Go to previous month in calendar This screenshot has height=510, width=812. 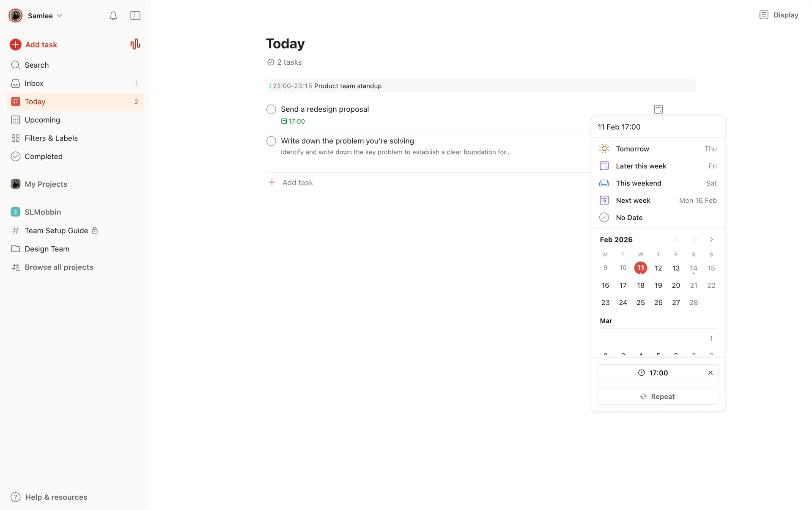[677, 240]
